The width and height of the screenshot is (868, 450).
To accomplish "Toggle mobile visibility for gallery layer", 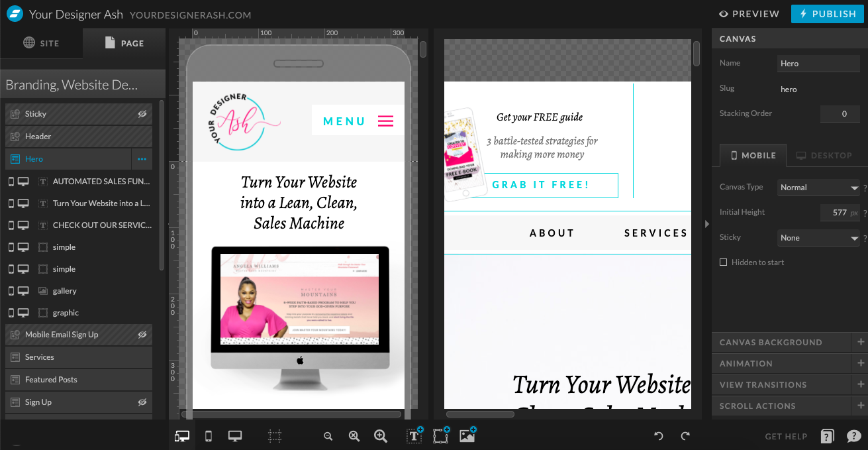I will click(11, 291).
